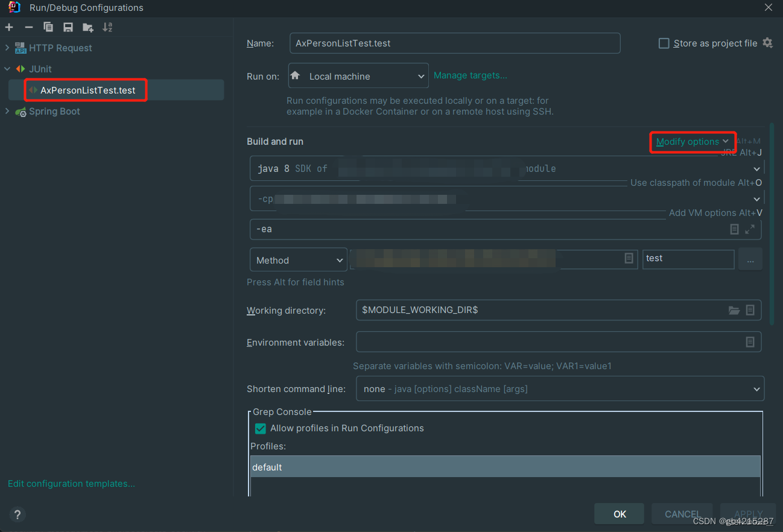Viewport: 783px width, 532px height.
Task: Open Modify options menu
Action: tap(693, 142)
